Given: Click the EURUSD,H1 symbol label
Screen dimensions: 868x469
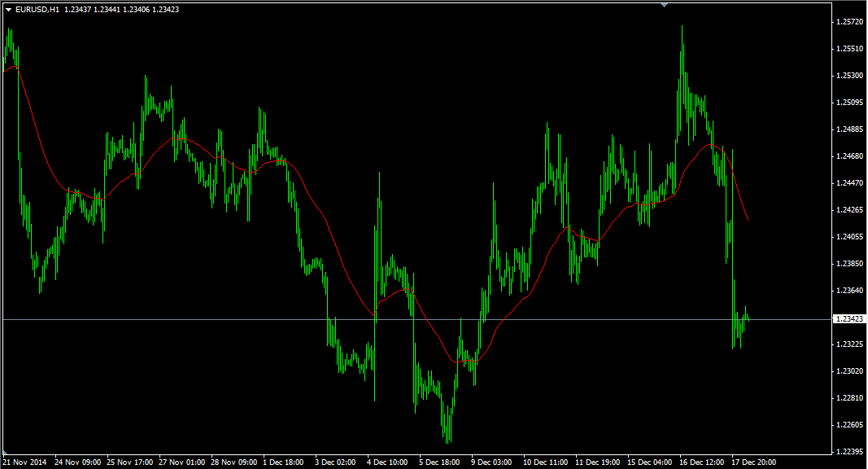Looking at the screenshot, I should coord(37,10).
